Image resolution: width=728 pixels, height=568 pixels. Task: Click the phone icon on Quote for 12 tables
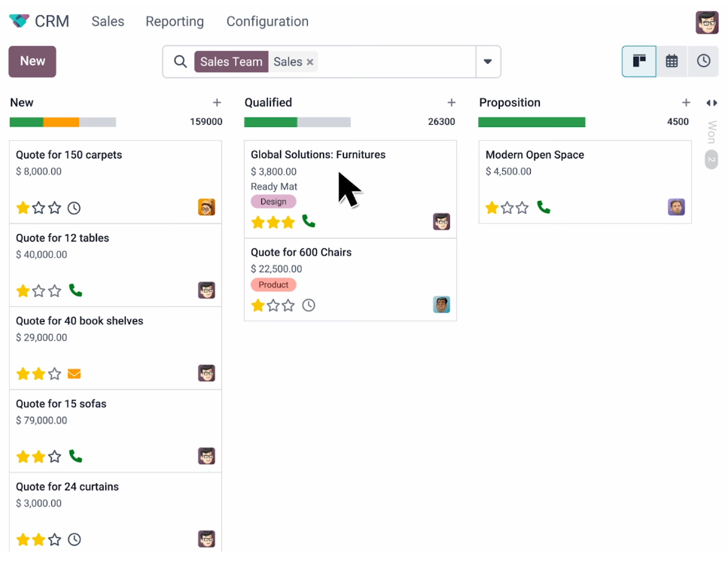[75, 290]
